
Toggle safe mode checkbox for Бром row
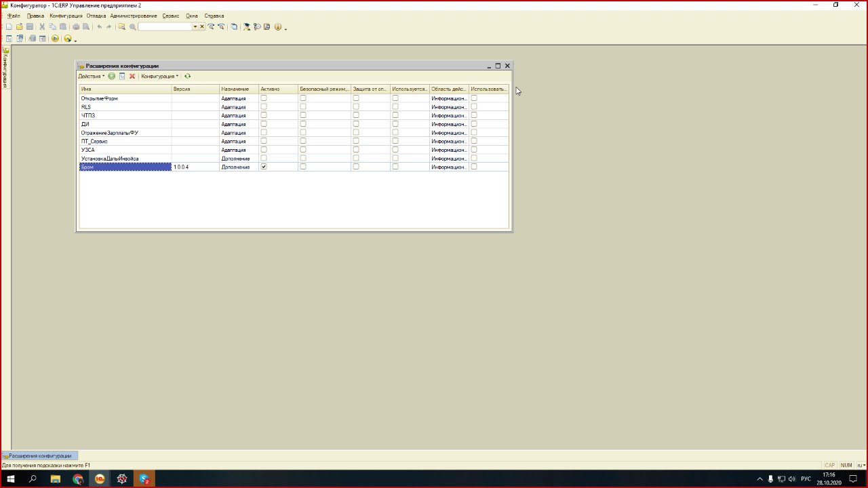click(x=303, y=166)
